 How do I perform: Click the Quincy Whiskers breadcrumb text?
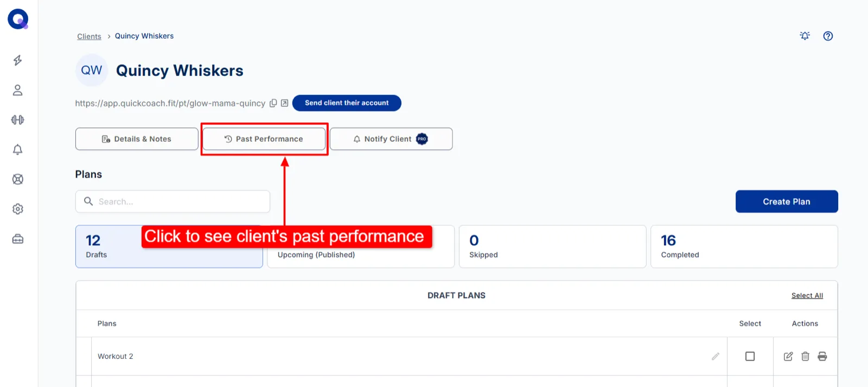(144, 36)
